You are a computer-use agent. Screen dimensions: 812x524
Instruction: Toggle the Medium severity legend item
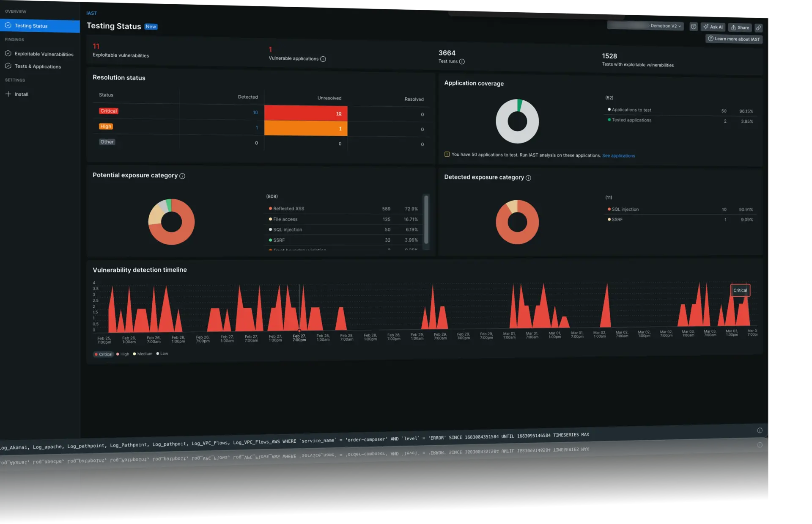click(x=143, y=354)
